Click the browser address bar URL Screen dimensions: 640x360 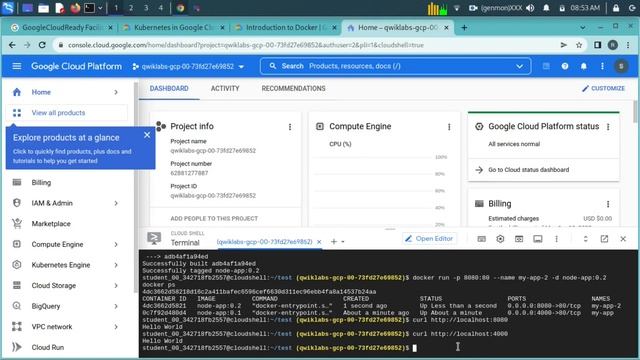(246, 45)
